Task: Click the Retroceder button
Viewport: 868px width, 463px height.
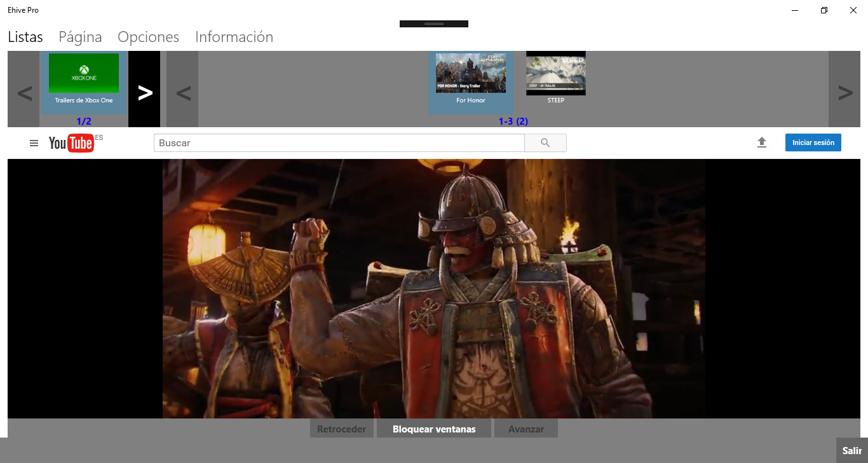Action: coord(342,429)
